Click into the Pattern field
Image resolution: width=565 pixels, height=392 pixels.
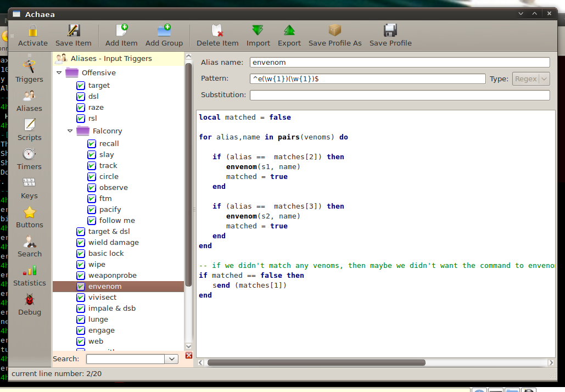coord(367,79)
